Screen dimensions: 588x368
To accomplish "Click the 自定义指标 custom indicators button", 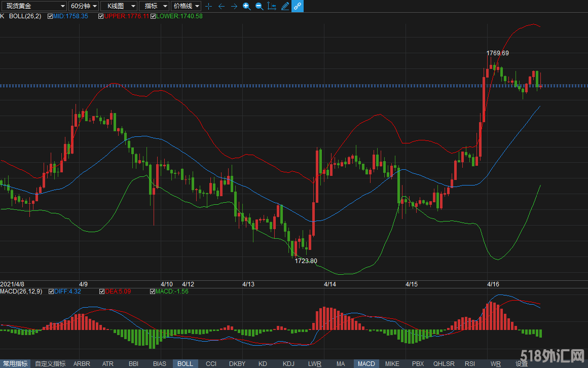I will 50,364.
